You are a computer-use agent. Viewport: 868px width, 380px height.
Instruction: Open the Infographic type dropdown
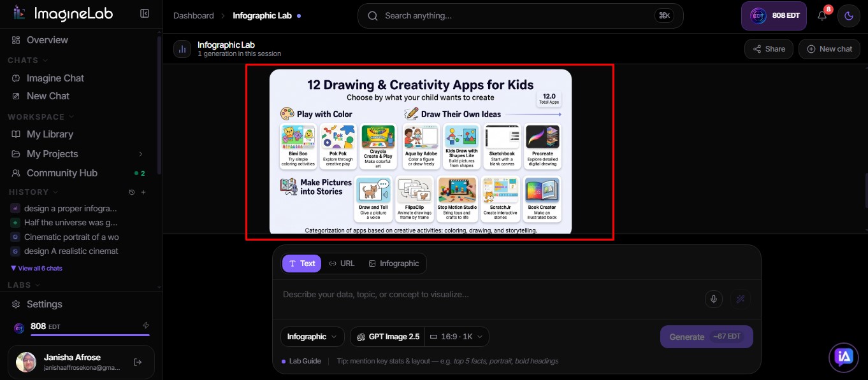pos(312,337)
